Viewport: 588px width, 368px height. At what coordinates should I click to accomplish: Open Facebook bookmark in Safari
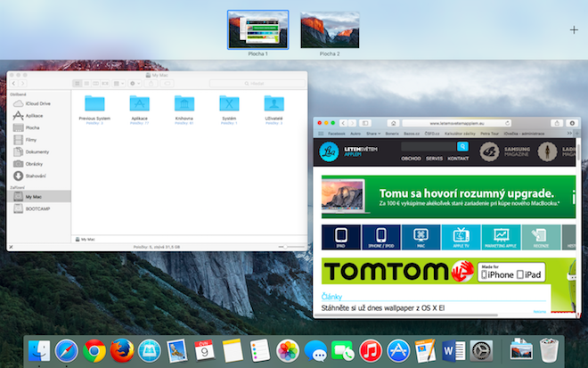[x=337, y=134]
